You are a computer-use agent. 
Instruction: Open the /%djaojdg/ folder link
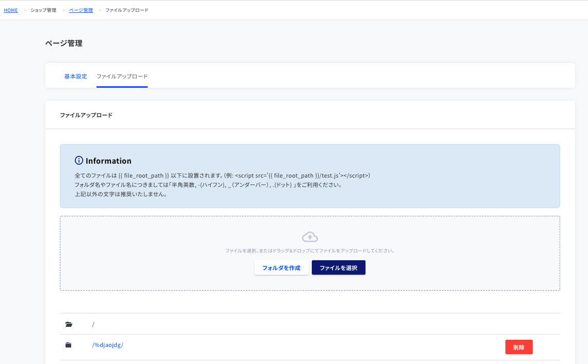(107, 345)
